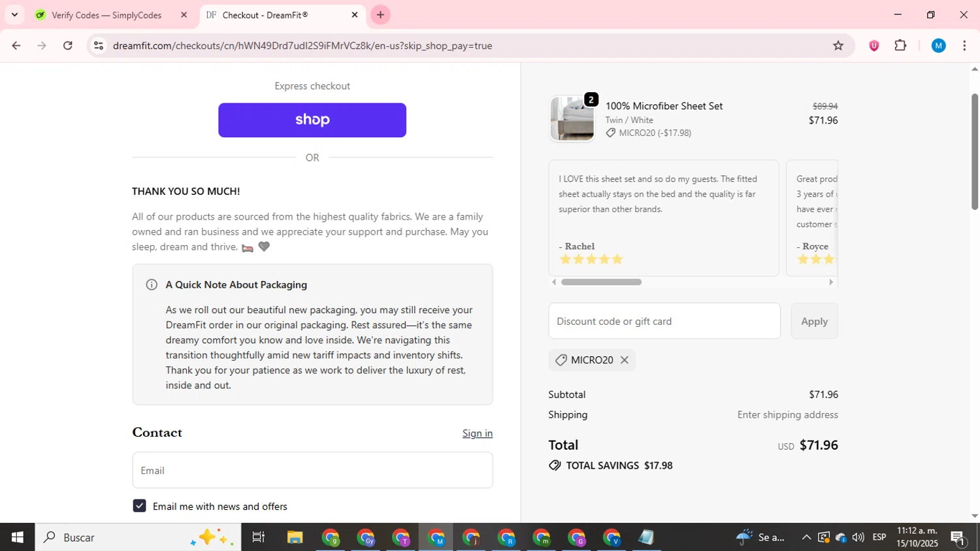Focus the Email input field
Screen dimensions: 980x551
(x=312, y=470)
